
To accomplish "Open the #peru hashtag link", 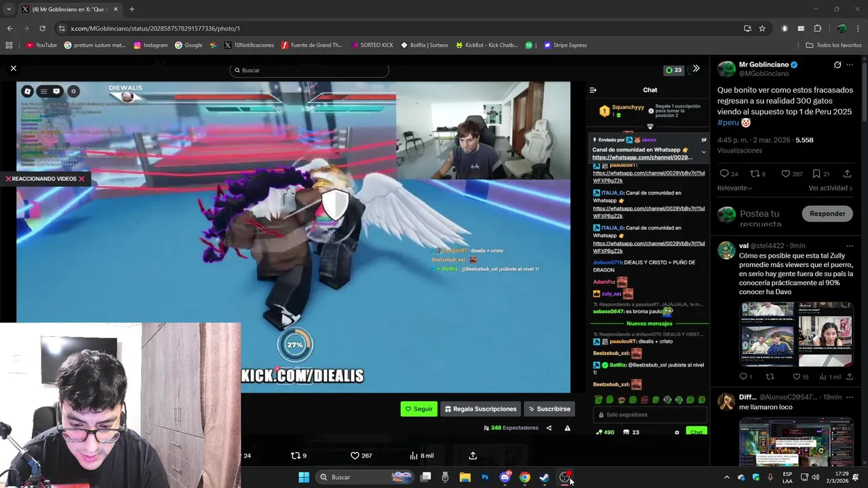I will coord(728,123).
